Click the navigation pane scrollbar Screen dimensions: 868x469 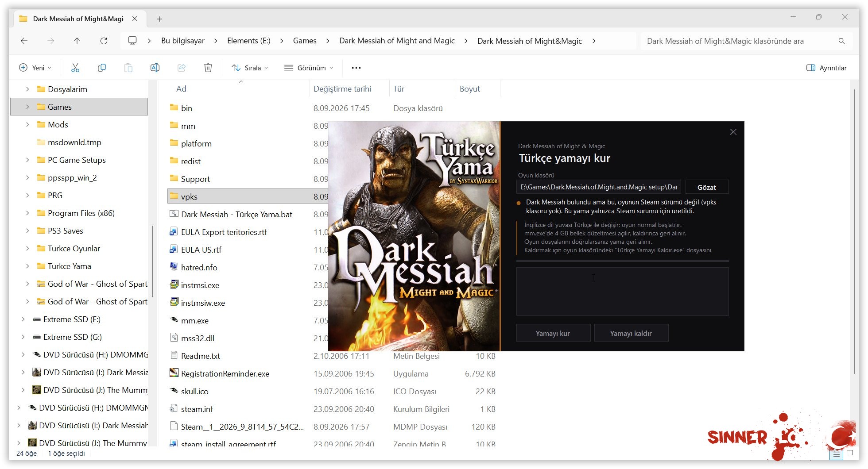tap(152, 261)
